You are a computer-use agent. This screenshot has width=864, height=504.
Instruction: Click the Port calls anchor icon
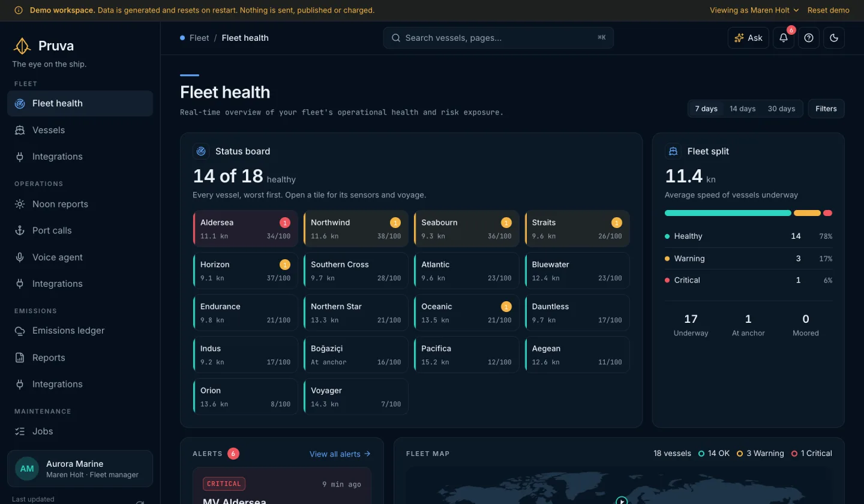point(20,230)
